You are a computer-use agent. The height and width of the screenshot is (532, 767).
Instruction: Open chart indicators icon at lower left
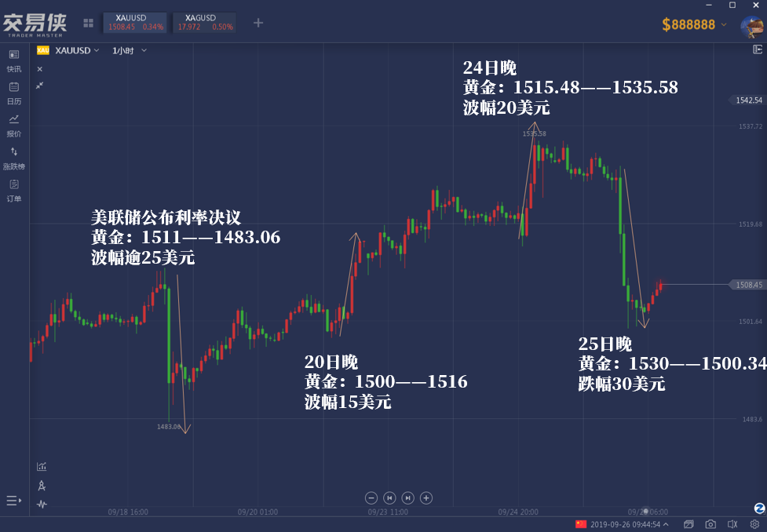tap(42, 466)
